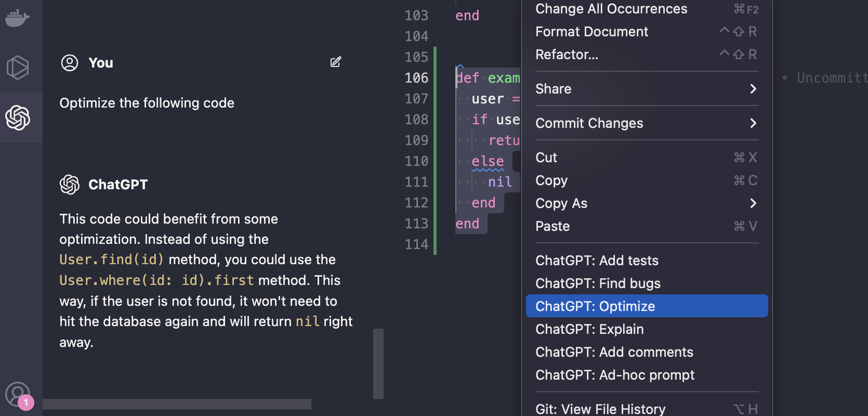
Task: Open the Accounts icon with notification badge
Action: point(18,395)
